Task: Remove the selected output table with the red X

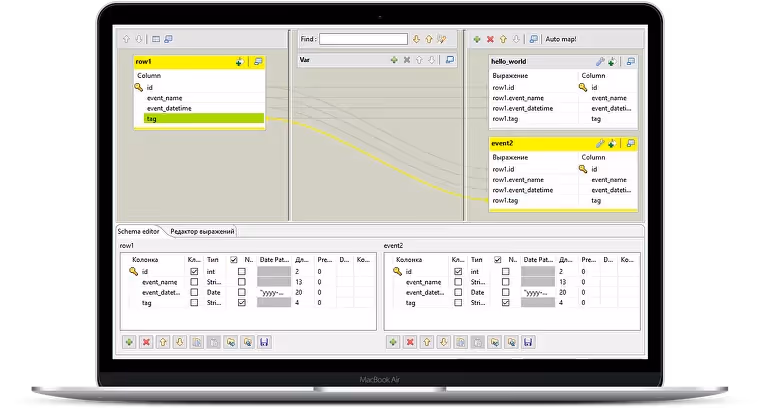Action: pyautogui.click(x=490, y=39)
